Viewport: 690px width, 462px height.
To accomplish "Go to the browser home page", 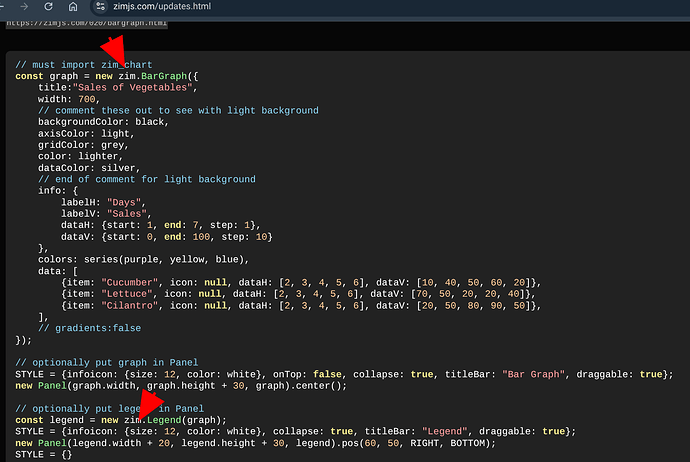I will (x=73, y=7).
